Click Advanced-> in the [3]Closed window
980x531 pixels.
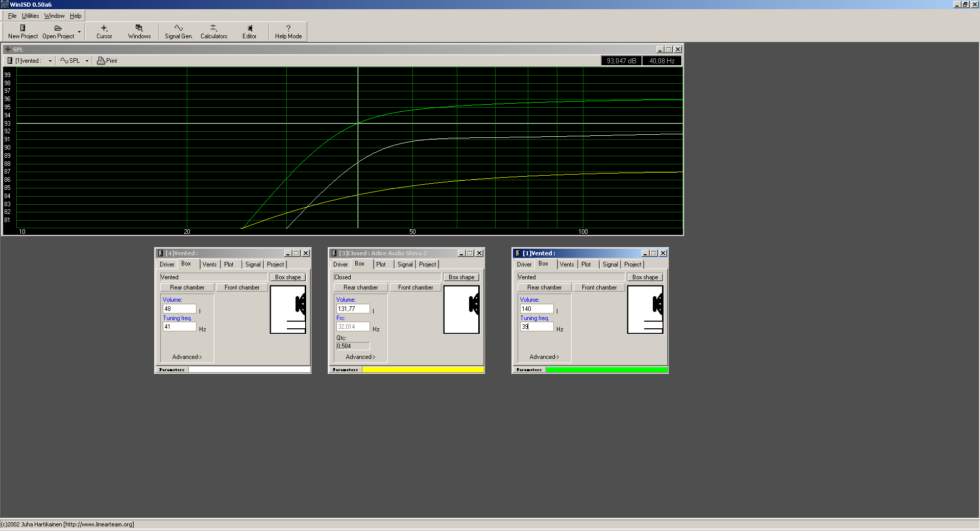[360, 357]
